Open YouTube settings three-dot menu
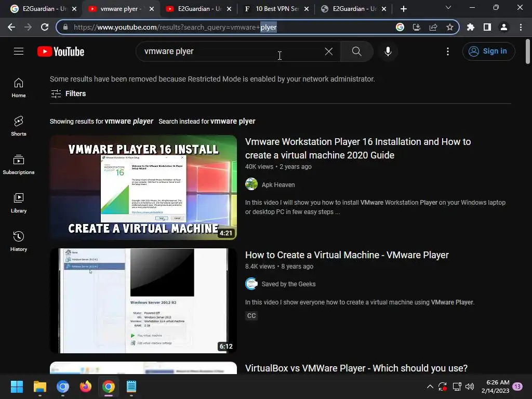This screenshot has height=399, width=532. pyautogui.click(x=448, y=51)
